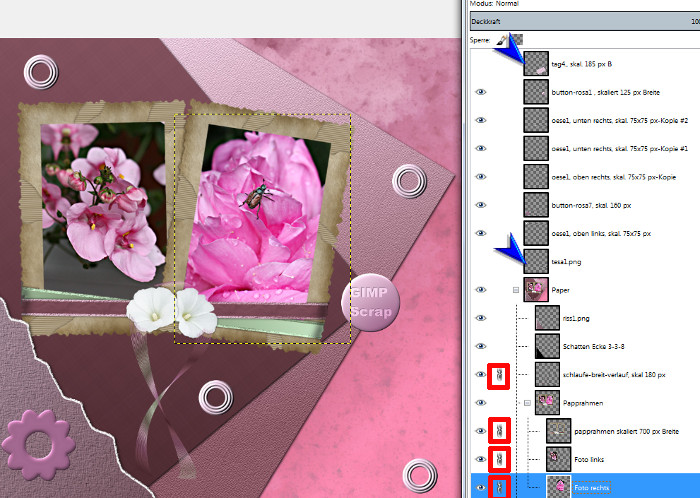
Task: Click the tag4 layer thumbnail
Action: coord(536,65)
